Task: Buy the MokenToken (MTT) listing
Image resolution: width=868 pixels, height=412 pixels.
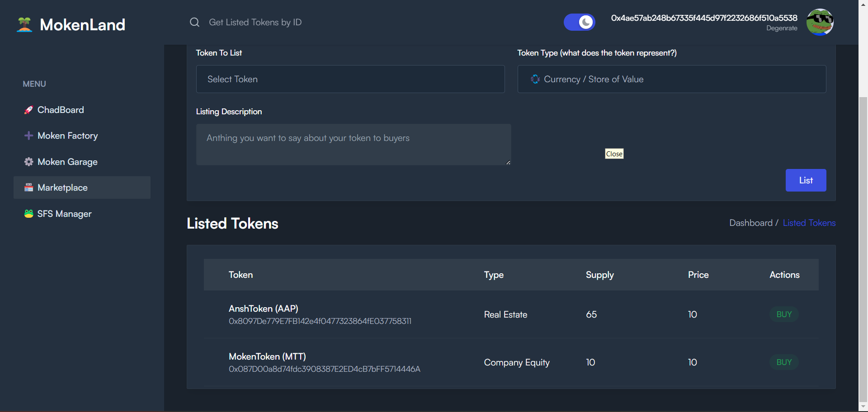Action: point(784,362)
